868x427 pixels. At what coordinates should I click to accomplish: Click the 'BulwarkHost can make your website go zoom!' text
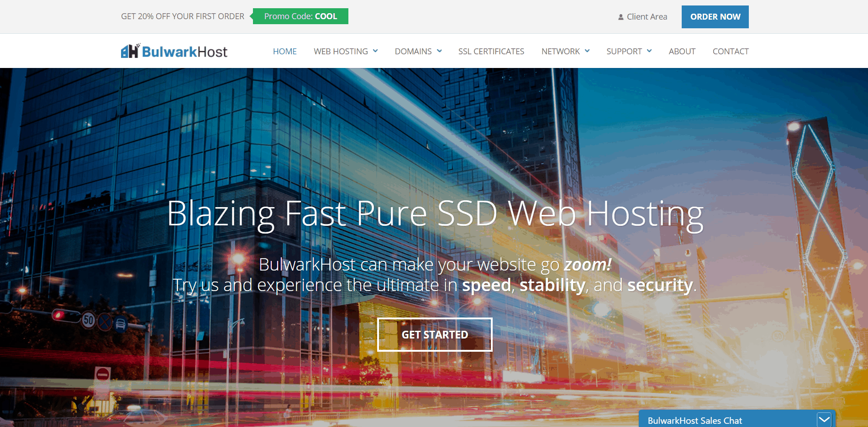pos(435,265)
